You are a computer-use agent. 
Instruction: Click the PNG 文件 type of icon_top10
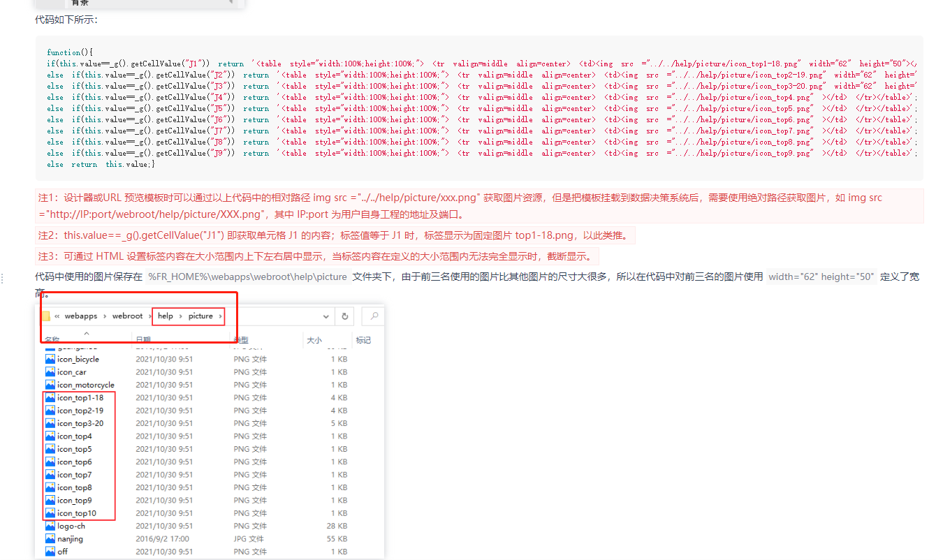pyautogui.click(x=250, y=513)
